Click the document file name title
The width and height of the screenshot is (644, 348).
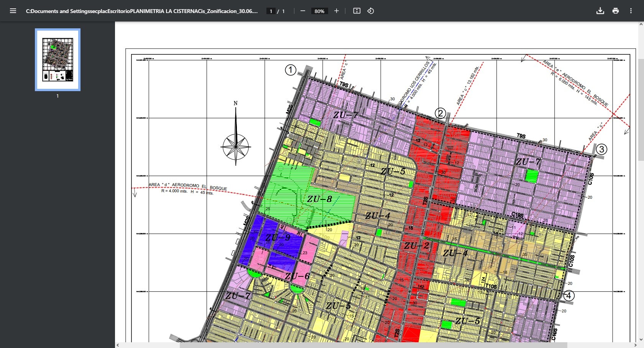point(142,11)
